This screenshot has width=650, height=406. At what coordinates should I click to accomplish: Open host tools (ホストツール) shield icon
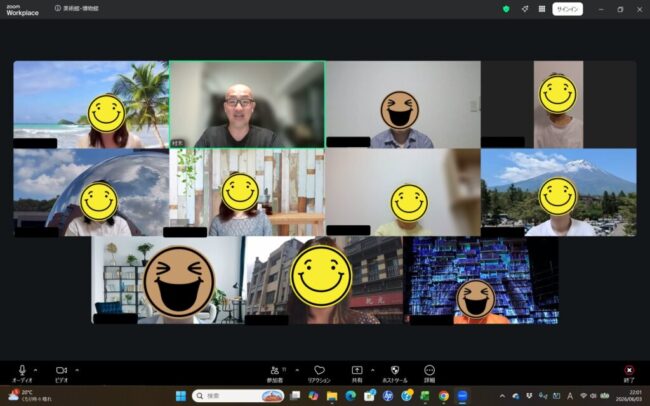395,373
